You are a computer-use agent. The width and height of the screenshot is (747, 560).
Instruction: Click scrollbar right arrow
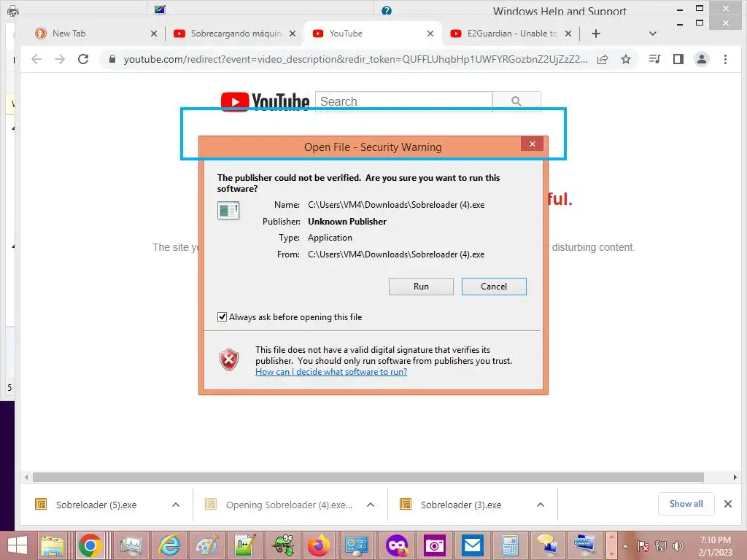[x=735, y=477]
